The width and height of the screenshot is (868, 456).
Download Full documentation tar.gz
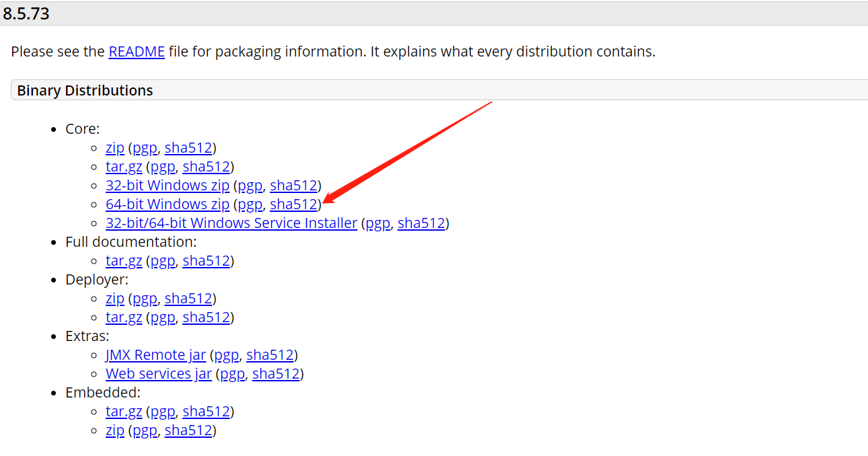tap(124, 261)
